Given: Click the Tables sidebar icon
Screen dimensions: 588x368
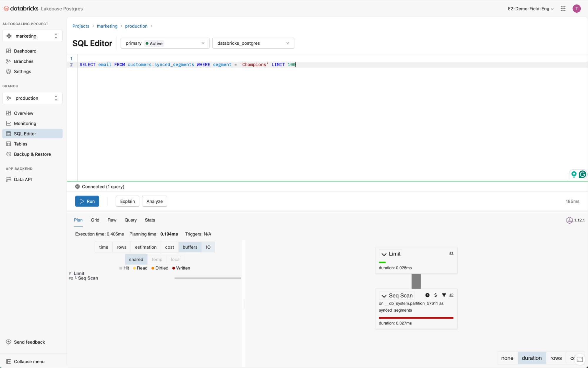Looking at the screenshot, I should pos(9,144).
